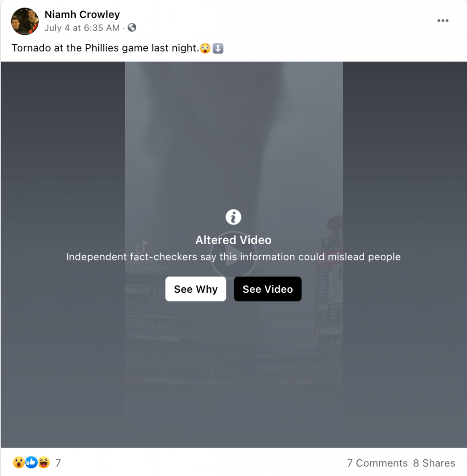The width and height of the screenshot is (467, 476).
Task: Click the Altered Video heading text
Action: pos(233,240)
